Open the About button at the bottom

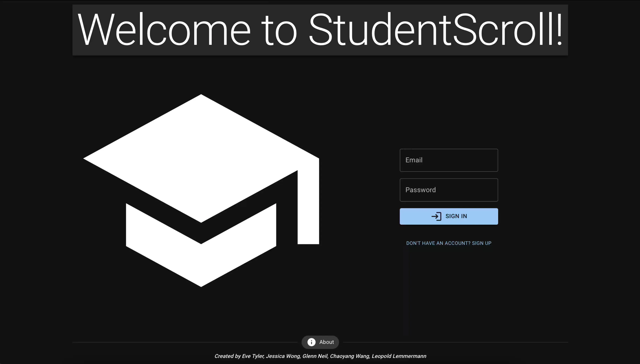click(320, 342)
